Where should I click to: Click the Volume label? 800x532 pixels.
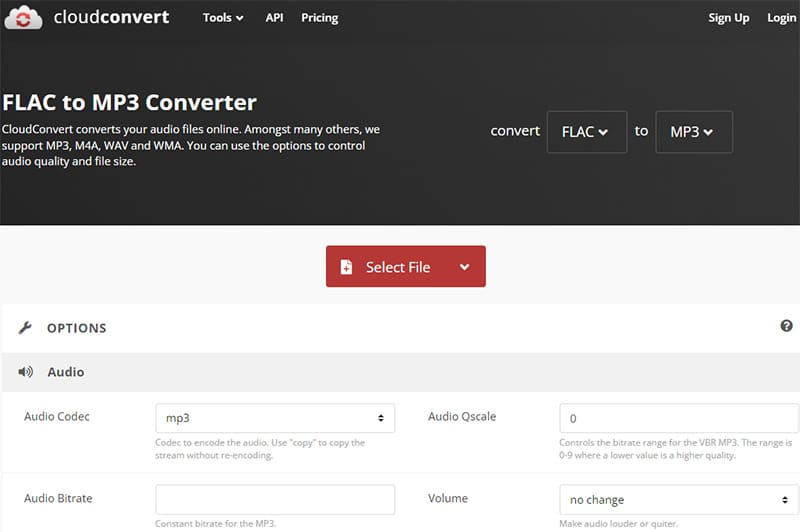pyautogui.click(x=447, y=498)
